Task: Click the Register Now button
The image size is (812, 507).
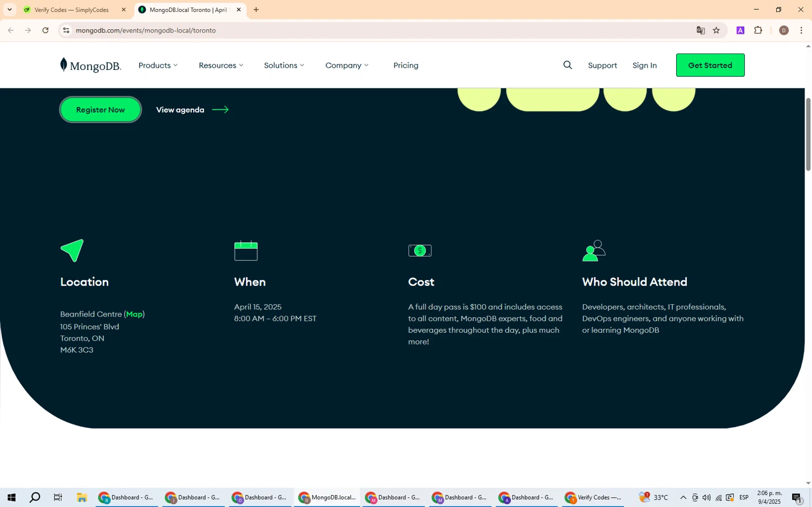Action: tap(101, 110)
